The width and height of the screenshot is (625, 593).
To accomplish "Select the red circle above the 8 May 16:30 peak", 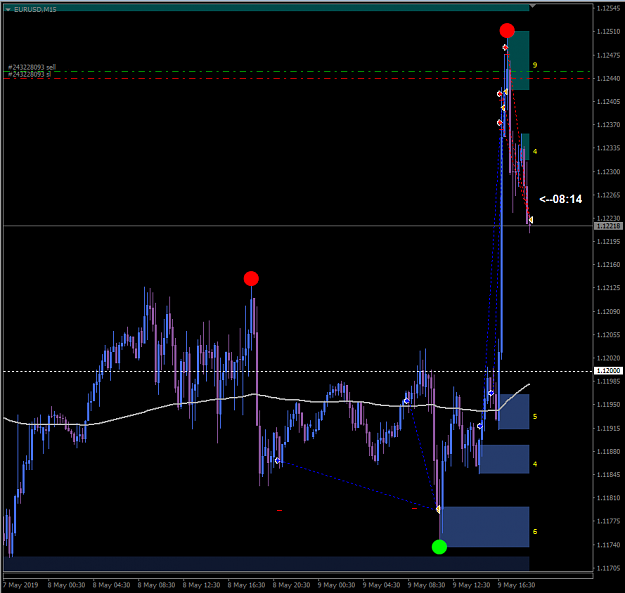I will (x=251, y=279).
